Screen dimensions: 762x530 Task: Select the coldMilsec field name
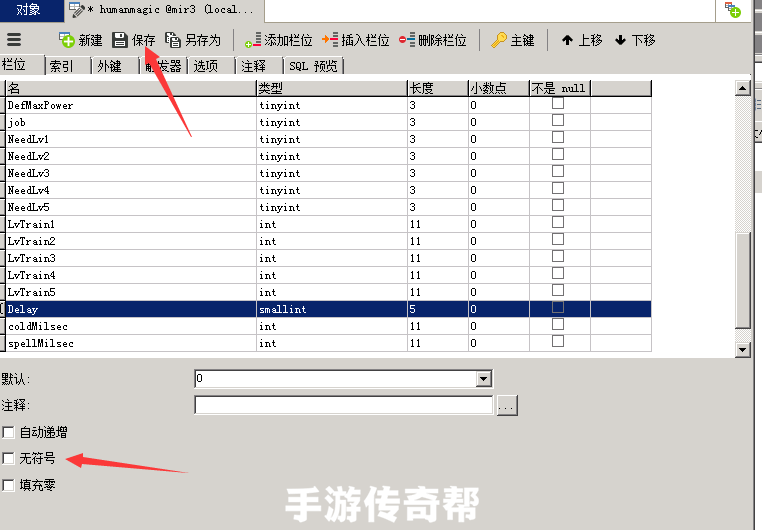pos(38,326)
